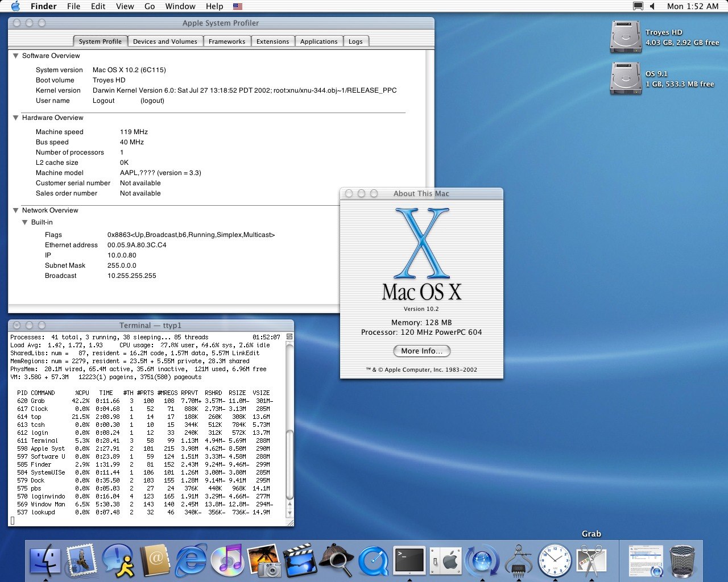Click the QuickTime Player dock icon
Screen dimensions: 728x582
pos(373,560)
